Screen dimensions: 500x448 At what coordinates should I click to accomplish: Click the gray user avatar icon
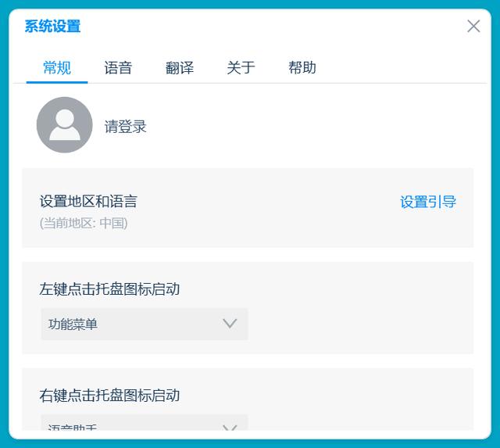[64, 125]
